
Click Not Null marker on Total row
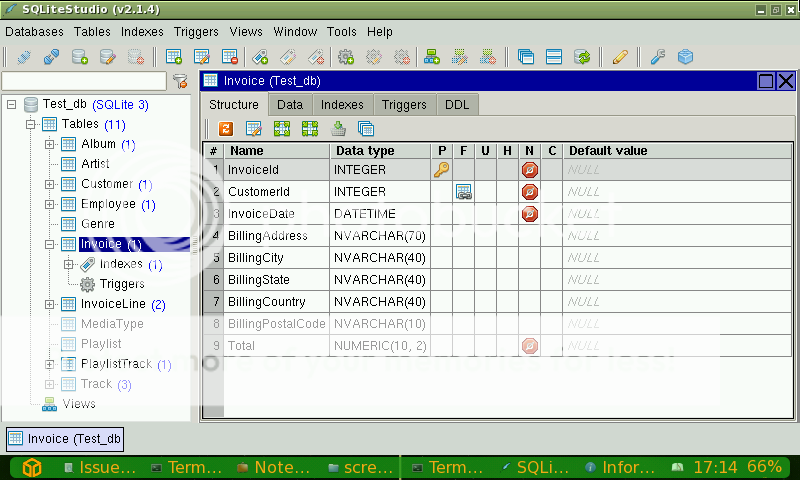click(x=530, y=346)
